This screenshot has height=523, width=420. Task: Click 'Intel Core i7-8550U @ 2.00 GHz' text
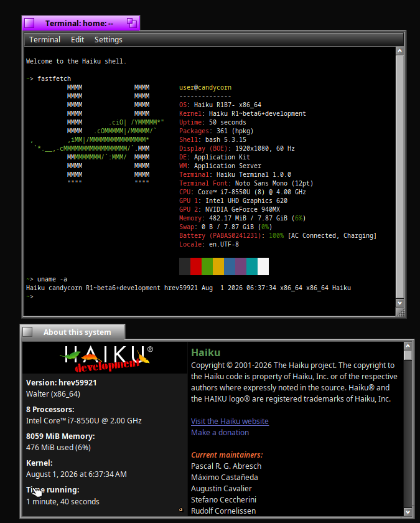pyautogui.click(x=84, y=421)
